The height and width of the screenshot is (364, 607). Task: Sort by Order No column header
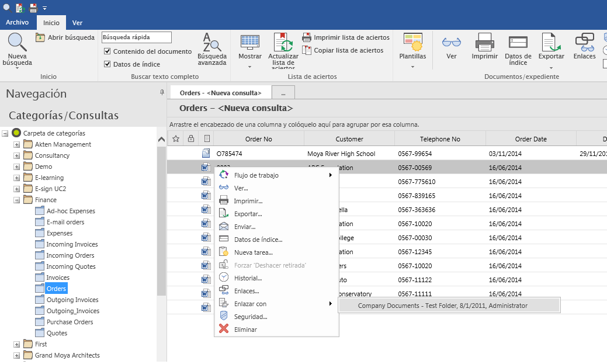tap(259, 138)
